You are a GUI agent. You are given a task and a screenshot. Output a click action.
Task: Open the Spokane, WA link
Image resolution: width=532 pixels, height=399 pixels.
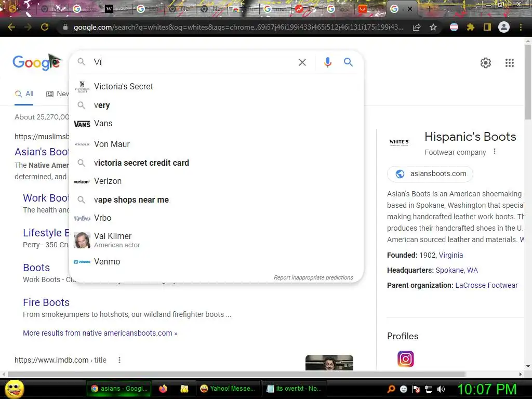click(x=456, y=270)
